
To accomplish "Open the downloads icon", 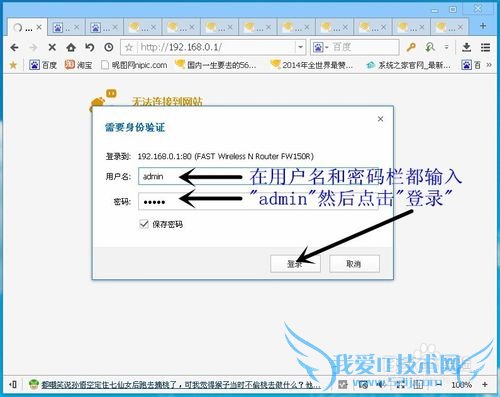I will 467,47.
